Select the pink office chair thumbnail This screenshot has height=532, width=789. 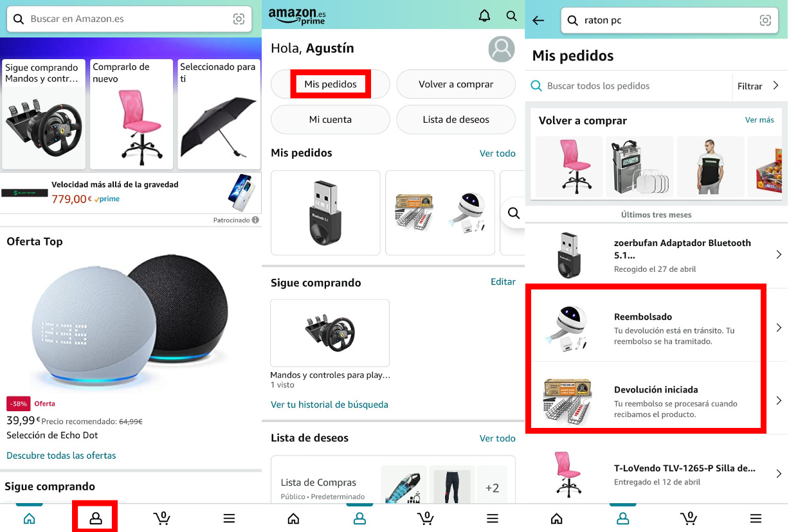(x=568, y=166)
